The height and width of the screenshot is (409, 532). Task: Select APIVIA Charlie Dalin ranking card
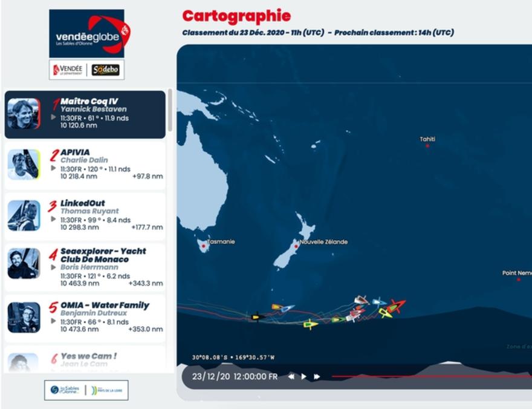point(85,165)
